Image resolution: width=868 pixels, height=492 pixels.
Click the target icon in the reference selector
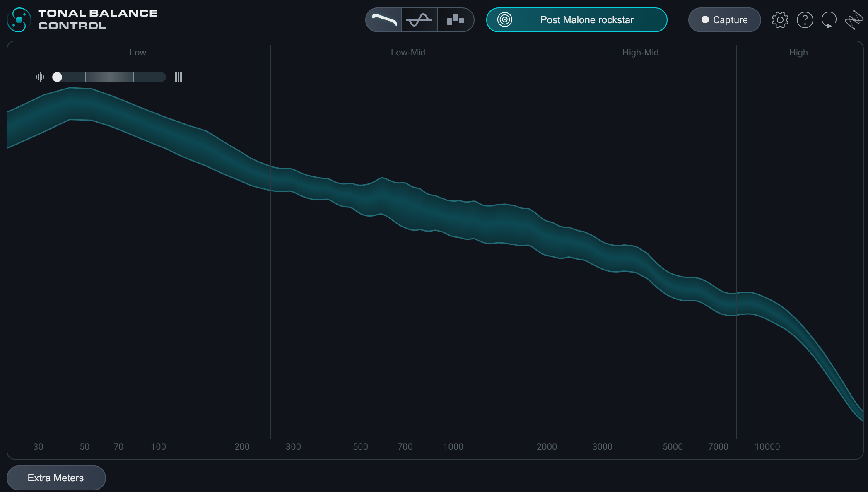[504, 20]
